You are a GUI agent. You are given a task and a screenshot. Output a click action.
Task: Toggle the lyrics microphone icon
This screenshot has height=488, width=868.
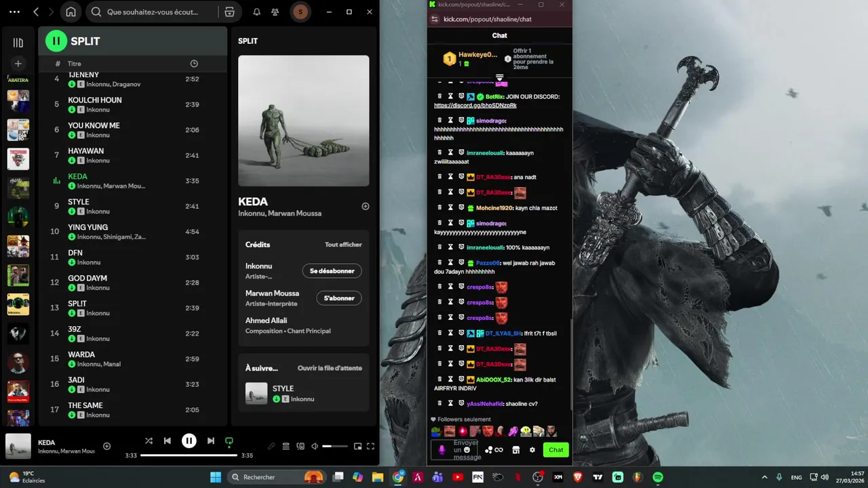point(271,446)
